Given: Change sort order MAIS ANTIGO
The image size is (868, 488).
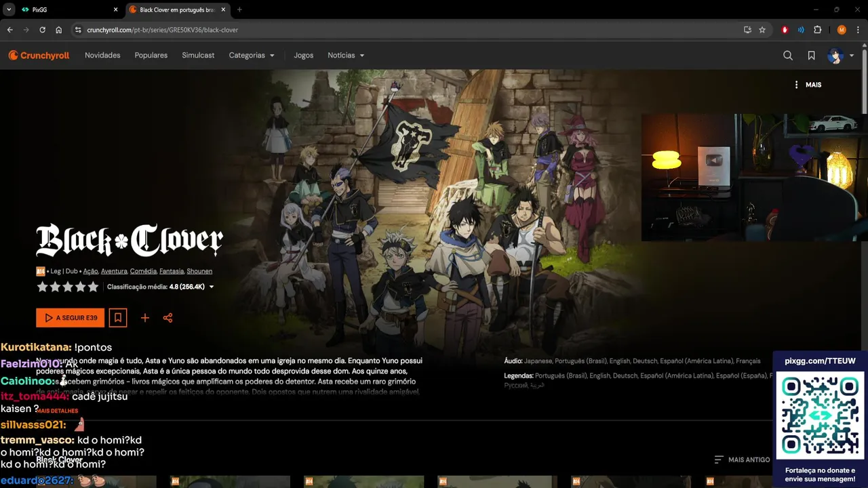Looking at the screenshot, I should [742, 460].
